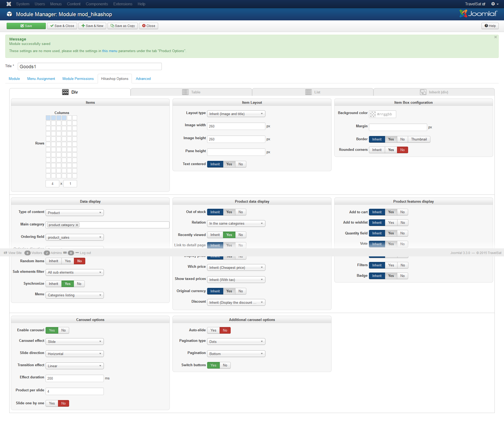Set Rounded corners to Yes
The image size is (504, 431).
pos(391,150)
